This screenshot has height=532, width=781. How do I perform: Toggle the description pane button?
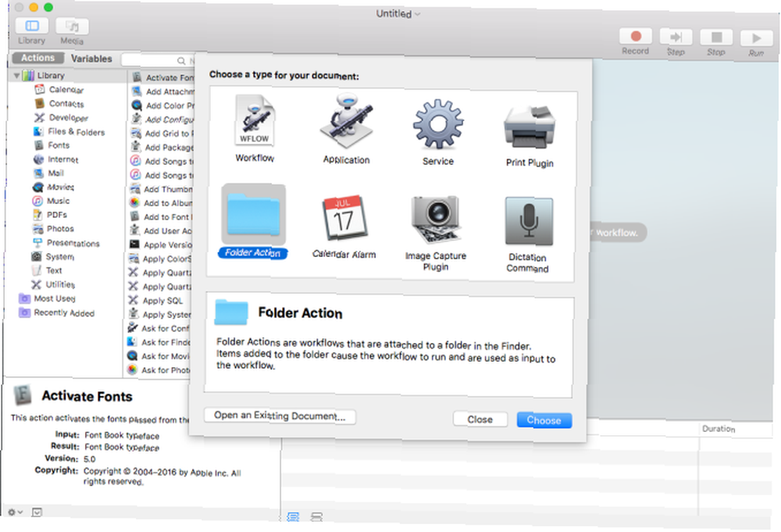37,512
